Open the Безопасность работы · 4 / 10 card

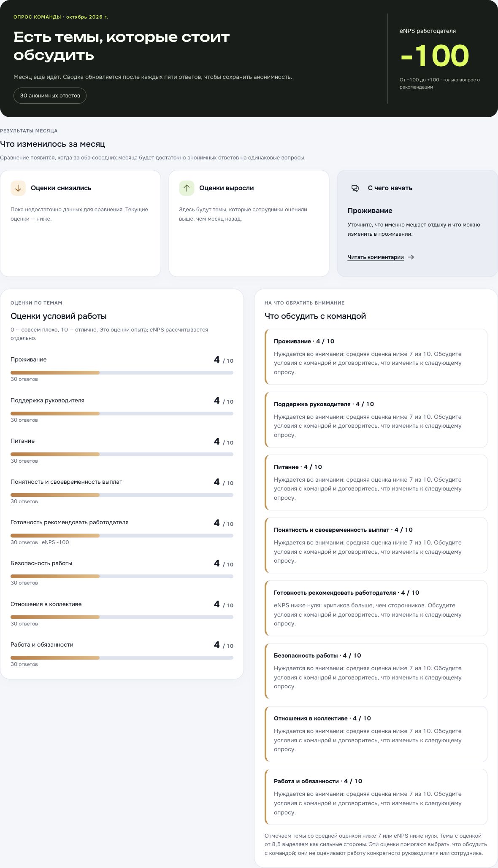click(x=376, y=671)
